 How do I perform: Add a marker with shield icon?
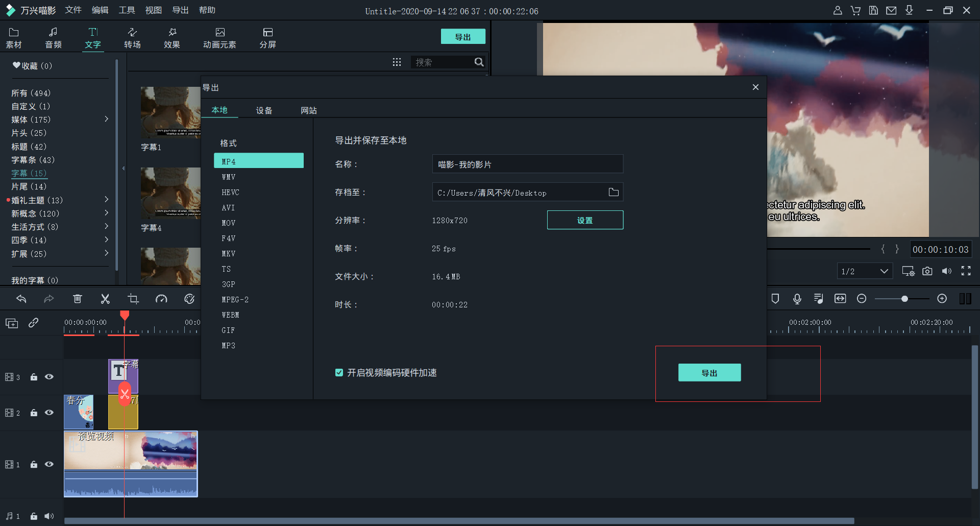[775, 299]
